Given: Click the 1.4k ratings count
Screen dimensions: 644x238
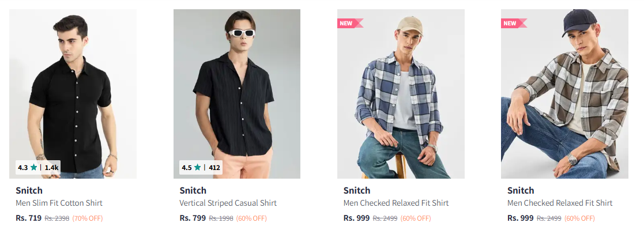Looking at the screenshot, I should click(x=52, y=168).
